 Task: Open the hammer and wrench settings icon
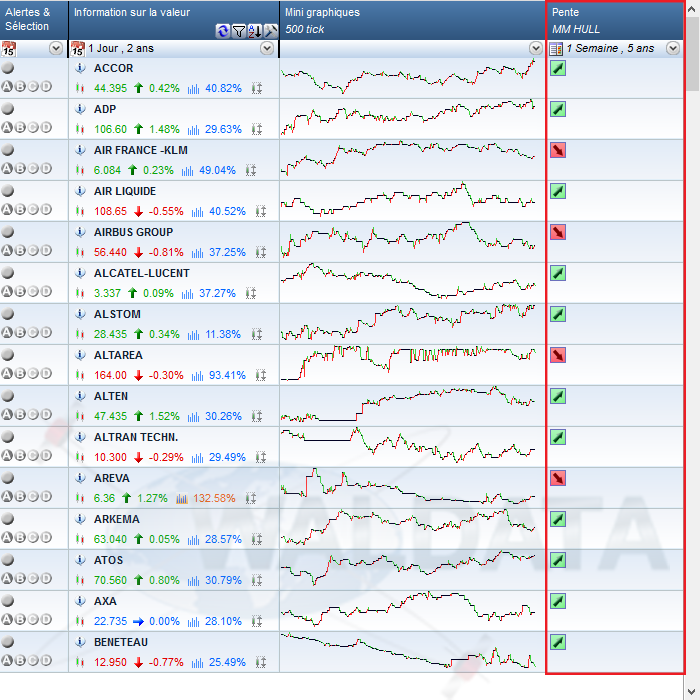tap(271, 31)
